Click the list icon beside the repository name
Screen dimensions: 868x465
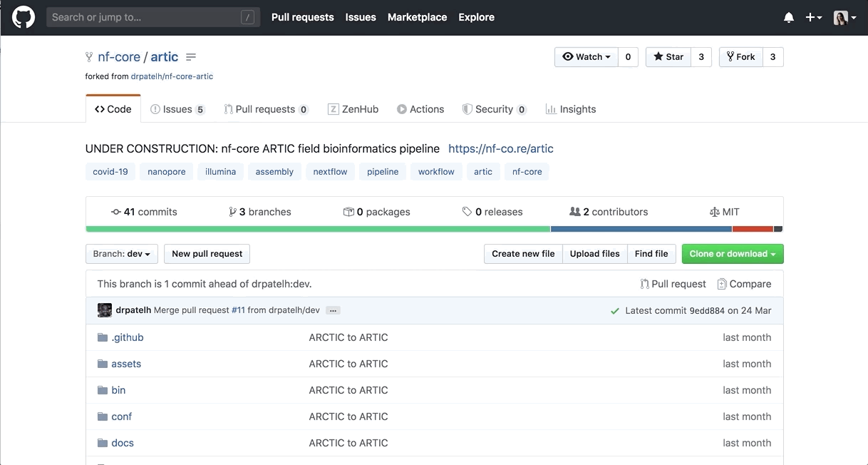click(x=191, y=57)
